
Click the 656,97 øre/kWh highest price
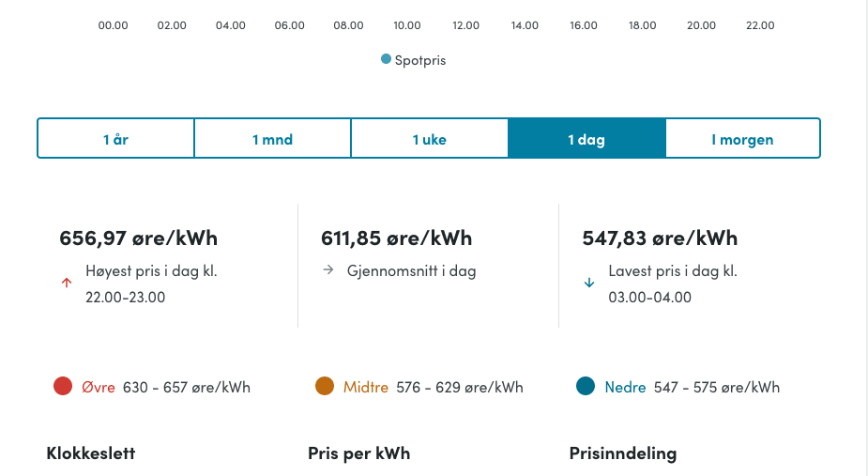click(138, 238)
